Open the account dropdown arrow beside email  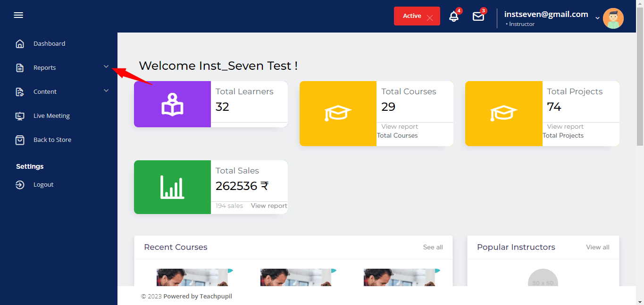(x=597, y=18)
